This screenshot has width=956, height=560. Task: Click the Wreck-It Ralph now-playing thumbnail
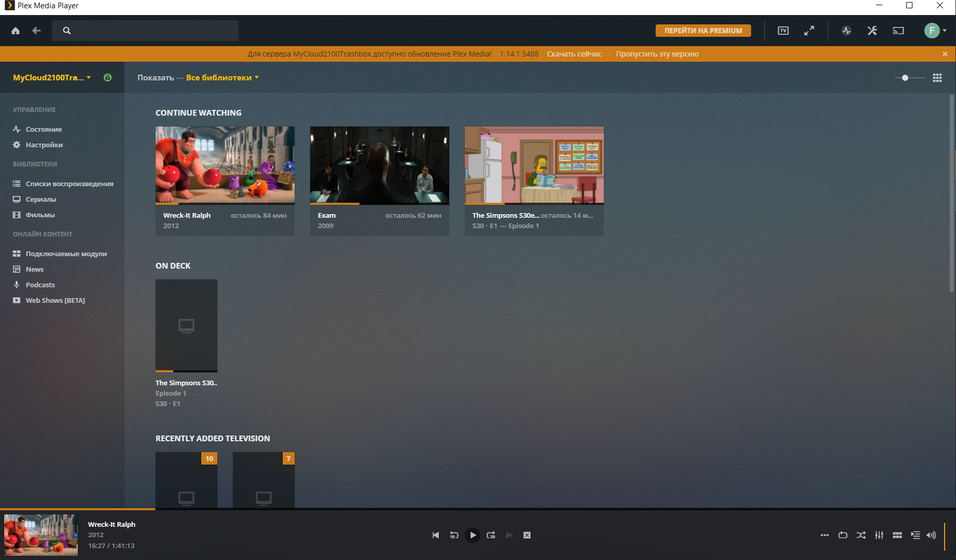coord(41,535)
